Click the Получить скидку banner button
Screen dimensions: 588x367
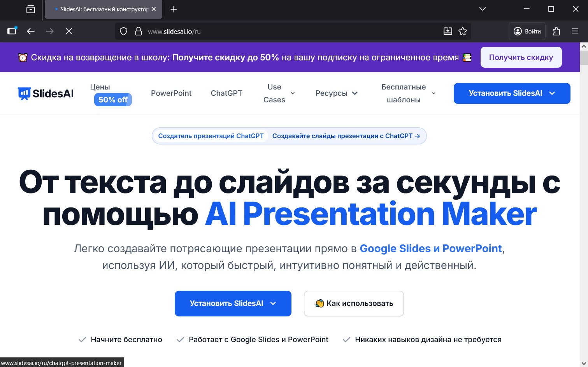tap(521, 57)
